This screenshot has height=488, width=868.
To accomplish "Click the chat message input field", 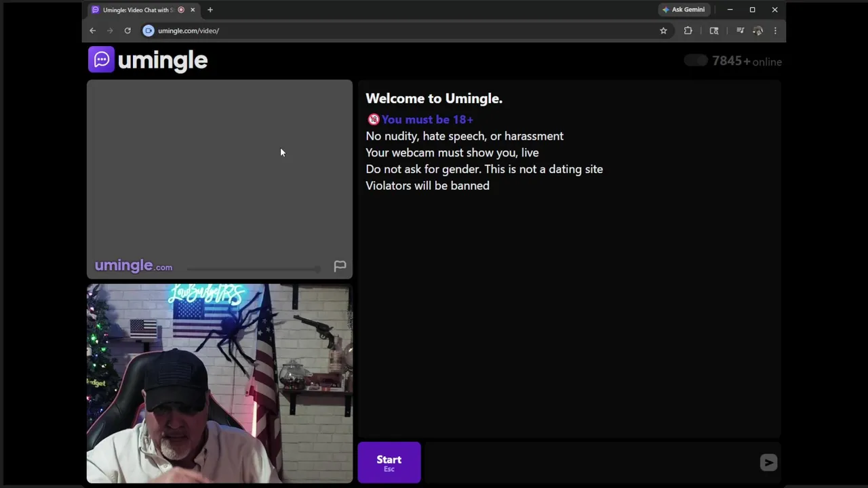I will [x=590, y=463].
